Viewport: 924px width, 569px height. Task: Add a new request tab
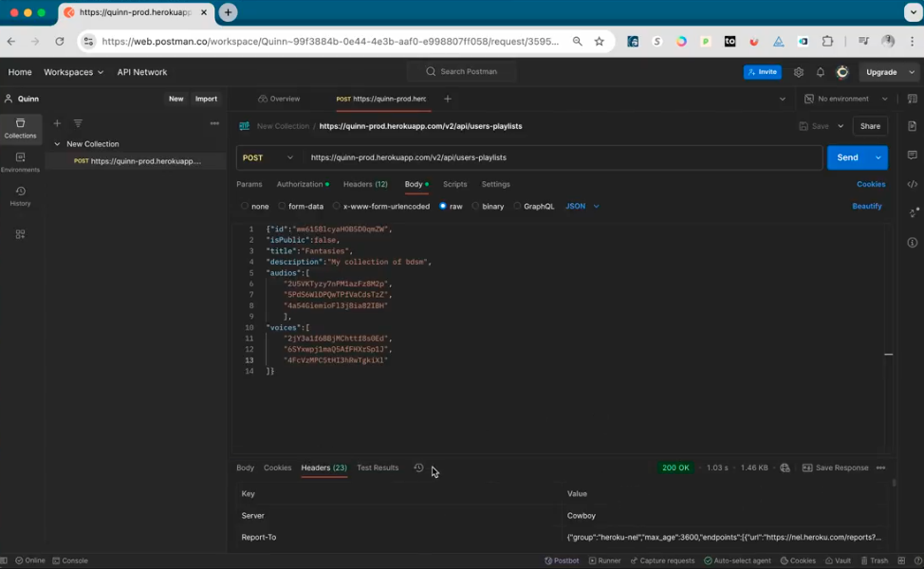pyautogui.click(x=447, y=99)
